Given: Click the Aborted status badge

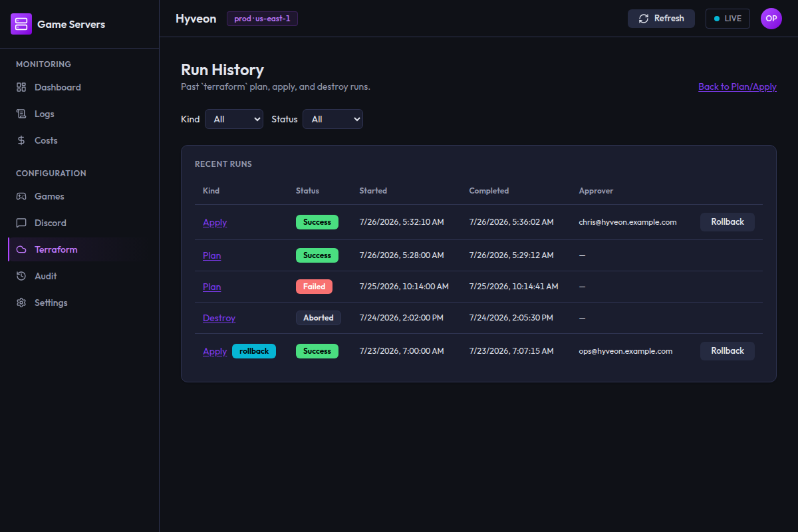Looking at the screenshot, I should (x=319, y=318).
